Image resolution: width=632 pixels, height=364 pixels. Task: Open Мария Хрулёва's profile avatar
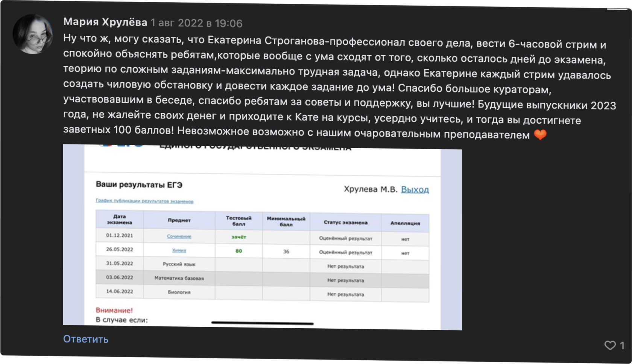33,34
